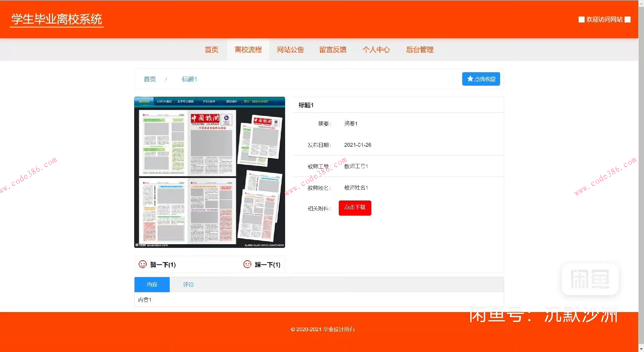Open the 离校流程 menu item
The image size is (644, 352).
(x=248, y=49)
